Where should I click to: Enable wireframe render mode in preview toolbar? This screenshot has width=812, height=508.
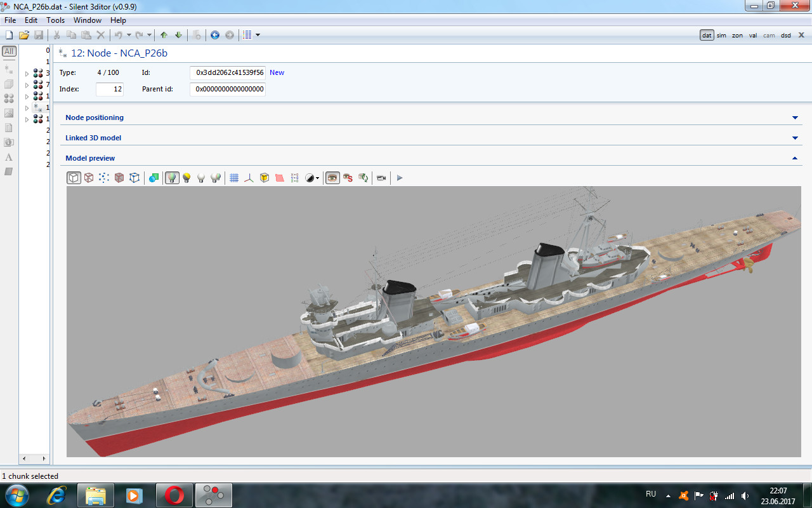89,178
